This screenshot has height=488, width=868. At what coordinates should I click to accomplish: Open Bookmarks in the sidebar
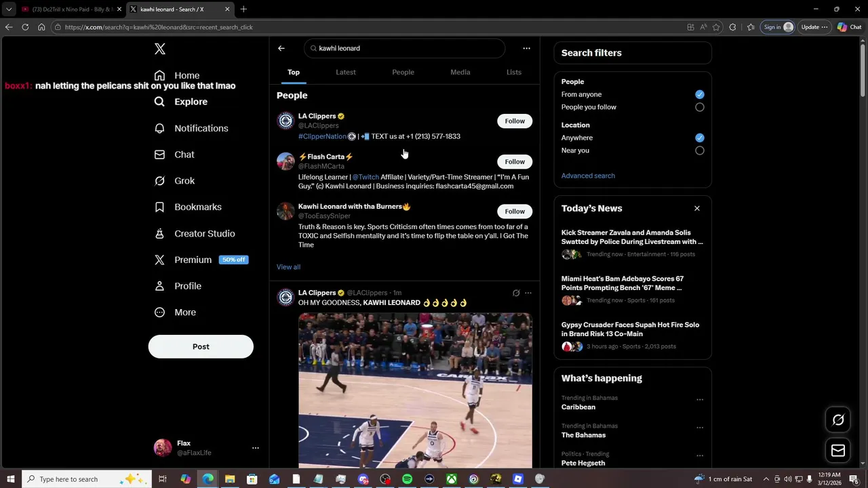click(x=188, y=207)
